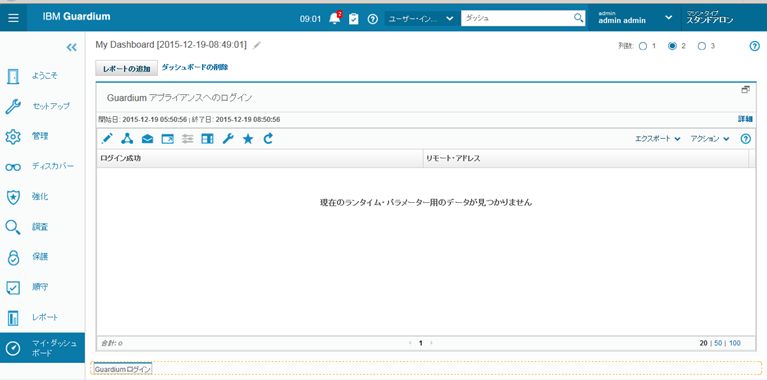This screenshot has width=767, height=380.
Task: Click the sliders runtime parameters icon
Action: tap(187, 139)
